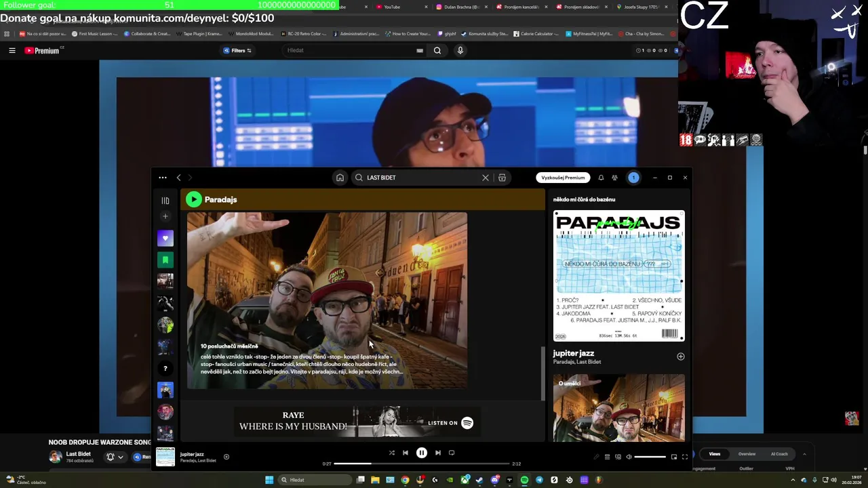Enter Spotify fullscreen mode

pos(685,457)
